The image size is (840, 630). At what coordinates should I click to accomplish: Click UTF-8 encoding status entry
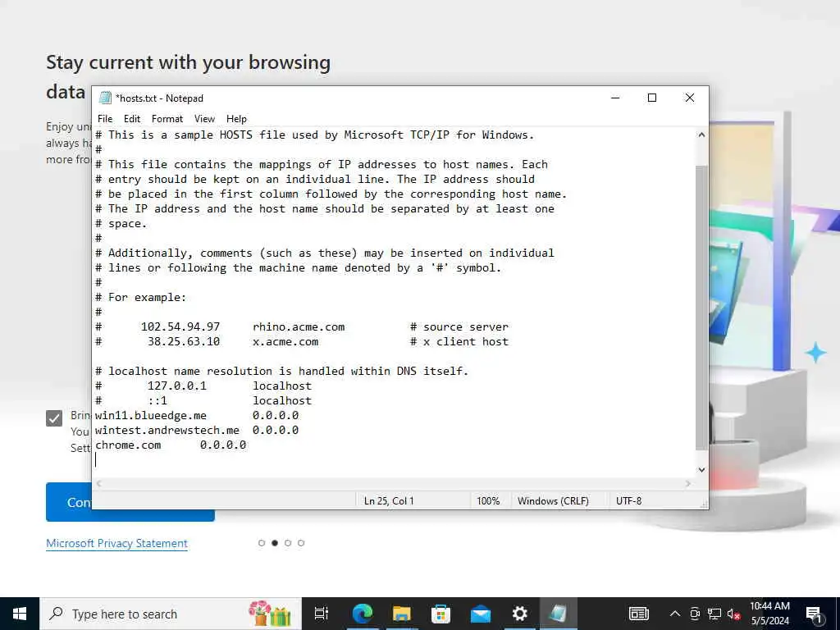(628, 501)
